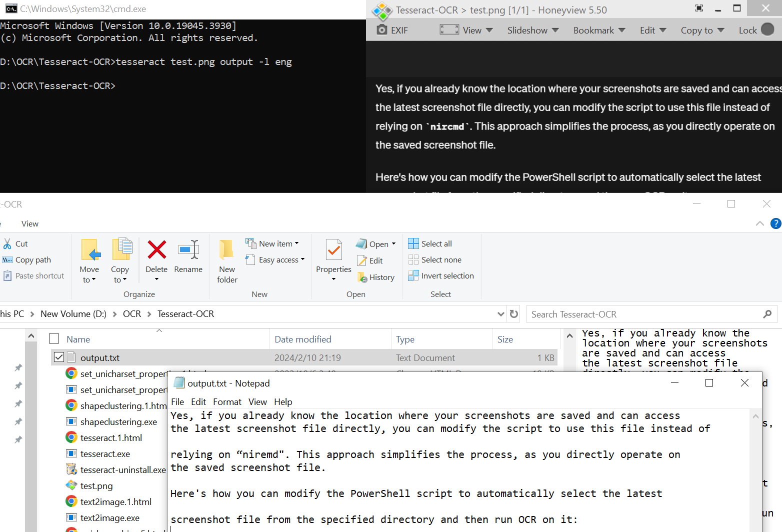Open the Format menu in Notepad

[227, 402]
